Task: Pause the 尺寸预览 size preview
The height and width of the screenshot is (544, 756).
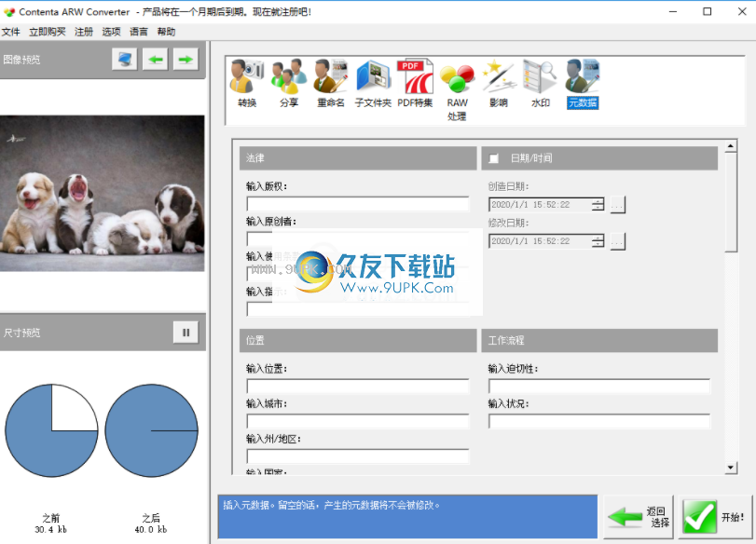Action: (186, 333)
